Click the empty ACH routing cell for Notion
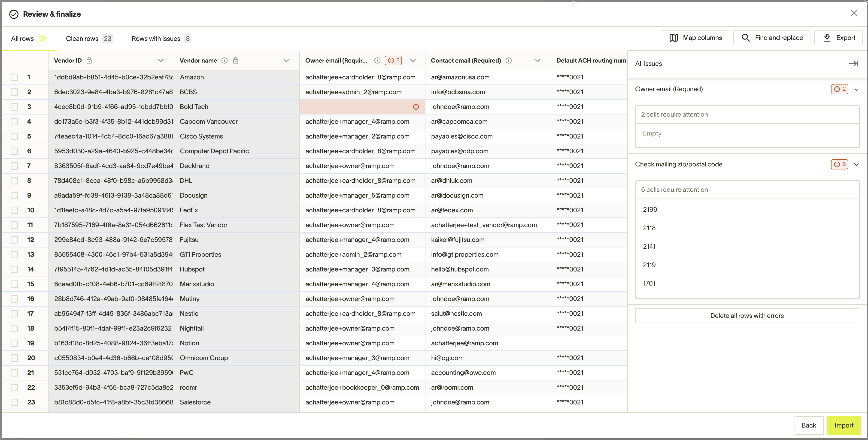Viewport: 868px width, 440px height. (589, 343)
